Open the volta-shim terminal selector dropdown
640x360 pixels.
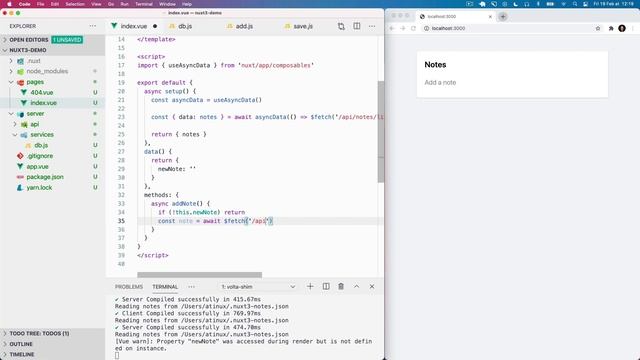258,287
